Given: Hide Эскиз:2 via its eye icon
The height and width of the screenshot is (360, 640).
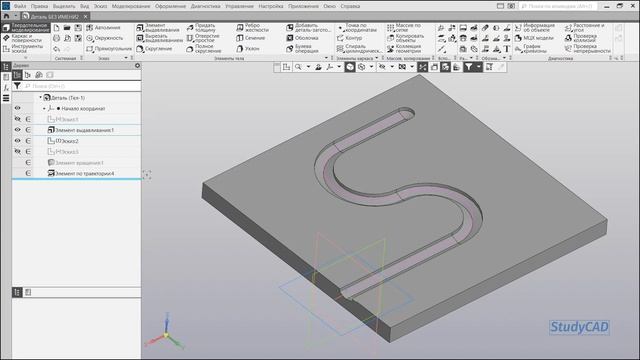Looking at the screenshot, I should (x=18, y=141).
